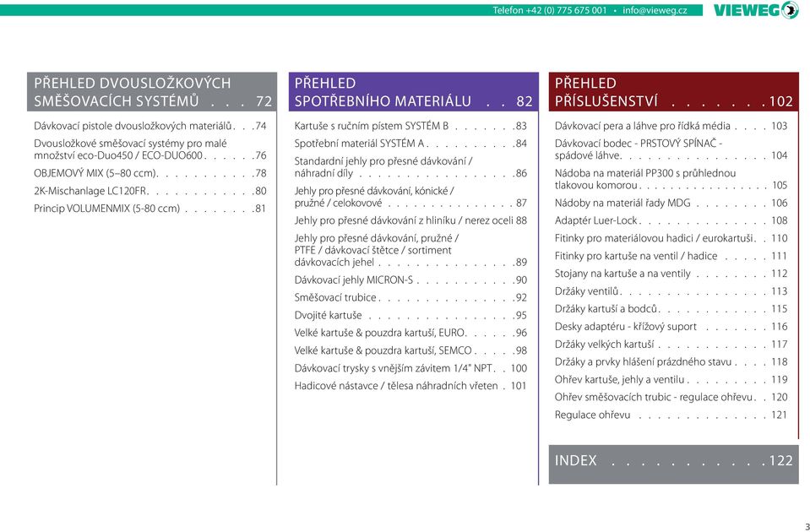Select 'OBJEMOVÝ MIX (5–80 ccm)' entry
This screenshot has width=810, height=532.
(149, 173)
